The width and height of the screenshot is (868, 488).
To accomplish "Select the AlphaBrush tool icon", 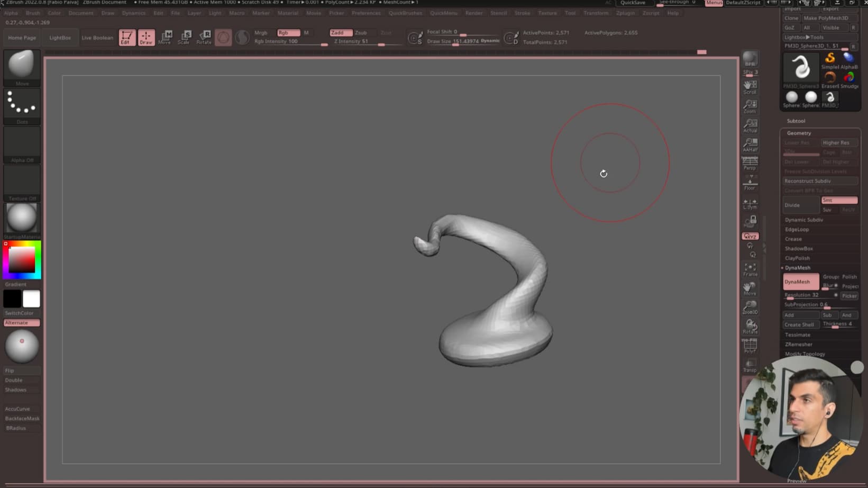I will tap(849, 60).
